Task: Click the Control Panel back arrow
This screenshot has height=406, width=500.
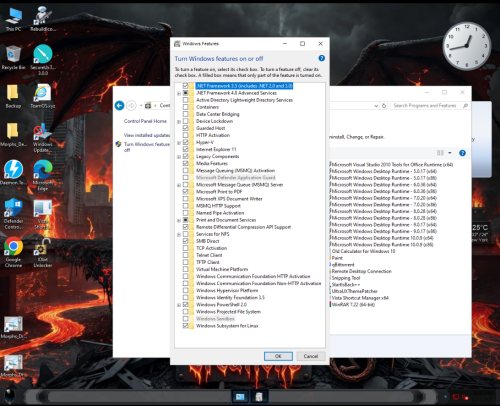Action: tap(120, 106)
